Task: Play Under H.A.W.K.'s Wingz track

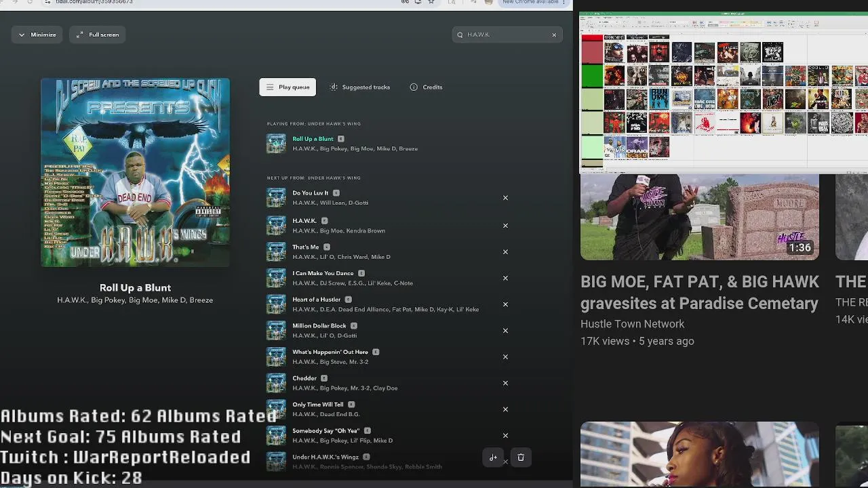Action: tap(325, 457)
